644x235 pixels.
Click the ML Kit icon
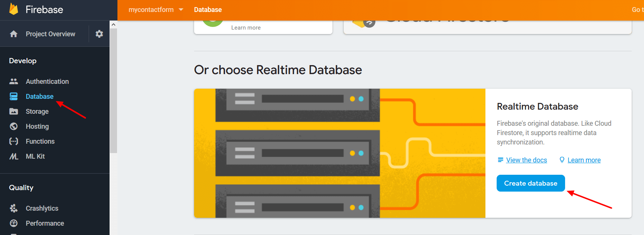[x=14, y=156]
